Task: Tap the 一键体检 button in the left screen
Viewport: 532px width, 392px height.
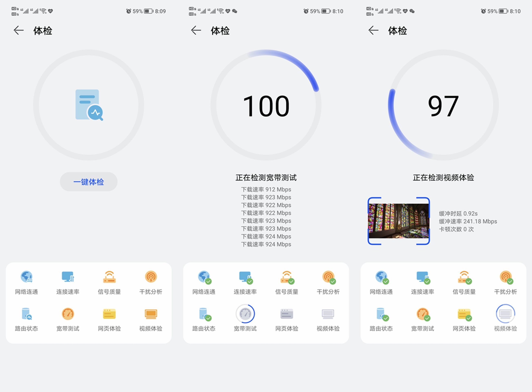Action: coord(89,182)
